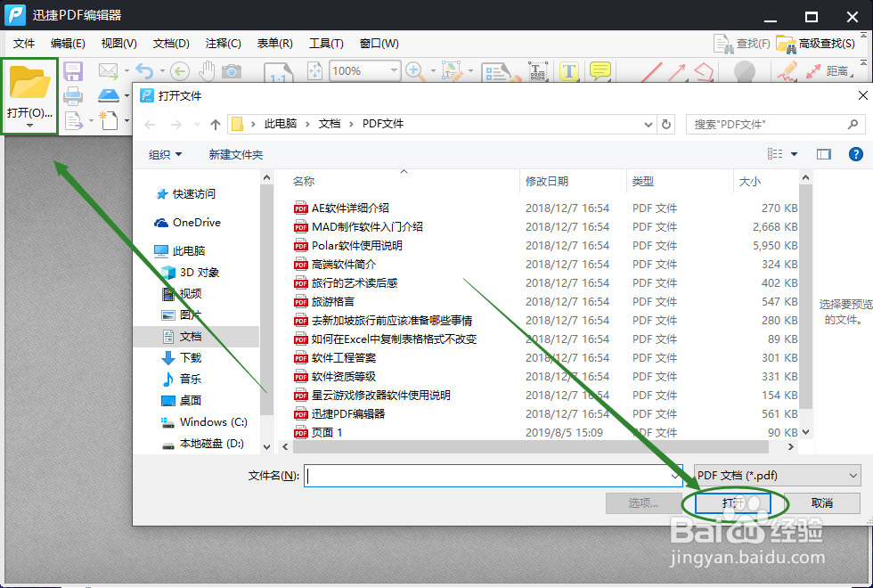
Task: Click the Zoom in magnifier icon
Action: (413, 70)
